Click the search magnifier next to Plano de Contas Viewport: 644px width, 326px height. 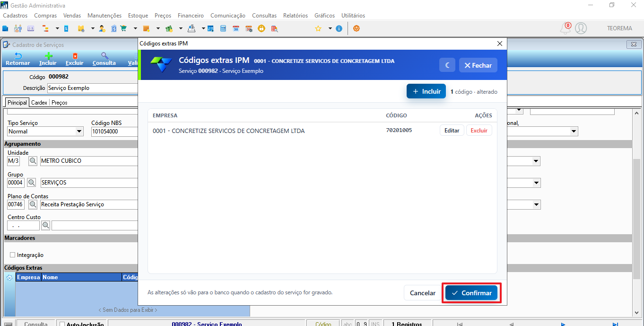coord(33,204)
